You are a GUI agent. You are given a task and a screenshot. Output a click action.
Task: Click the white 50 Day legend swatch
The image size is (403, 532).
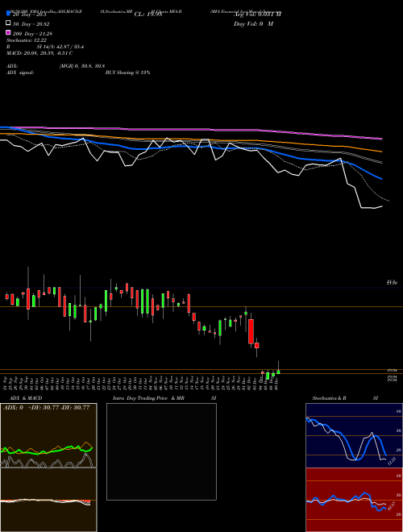click(8, 23)
